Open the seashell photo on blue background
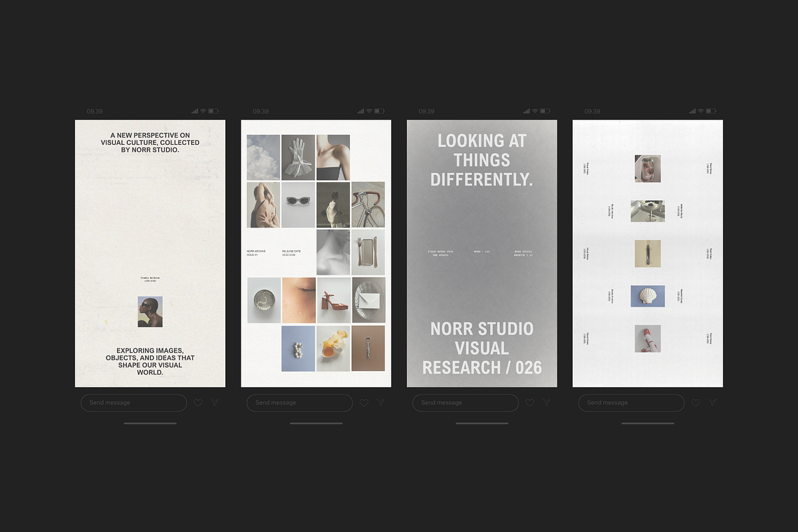This screenshot has height=532, width=798. (x=648, y=296)
